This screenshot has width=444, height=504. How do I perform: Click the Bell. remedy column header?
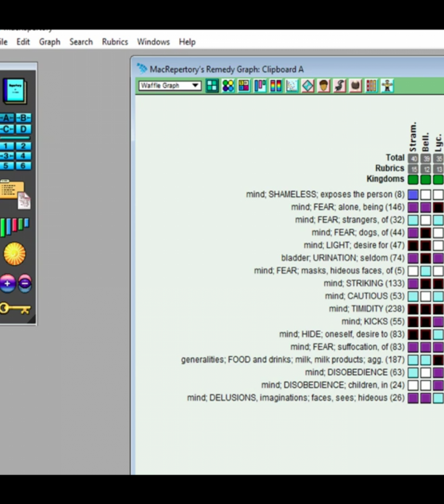tap(425, 142)
